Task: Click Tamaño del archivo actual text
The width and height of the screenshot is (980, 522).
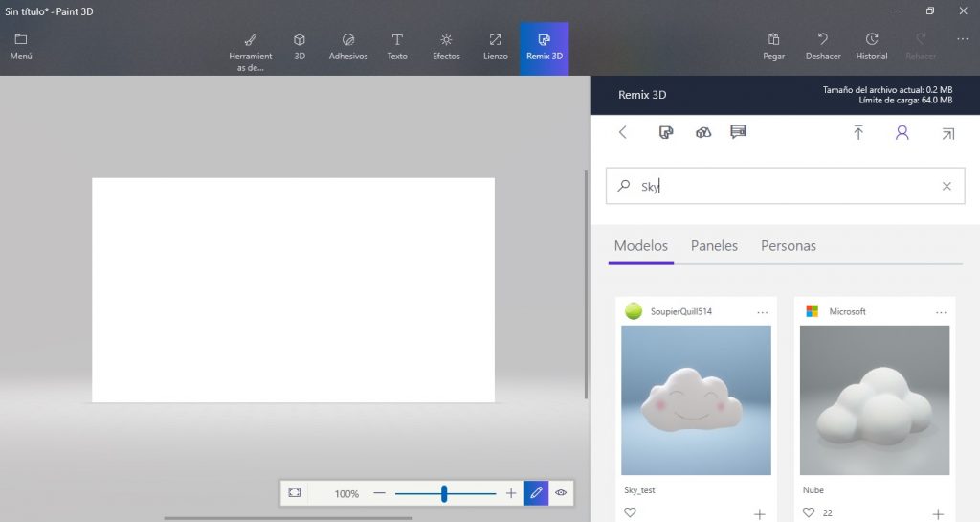Action: (x=887, y=90)
